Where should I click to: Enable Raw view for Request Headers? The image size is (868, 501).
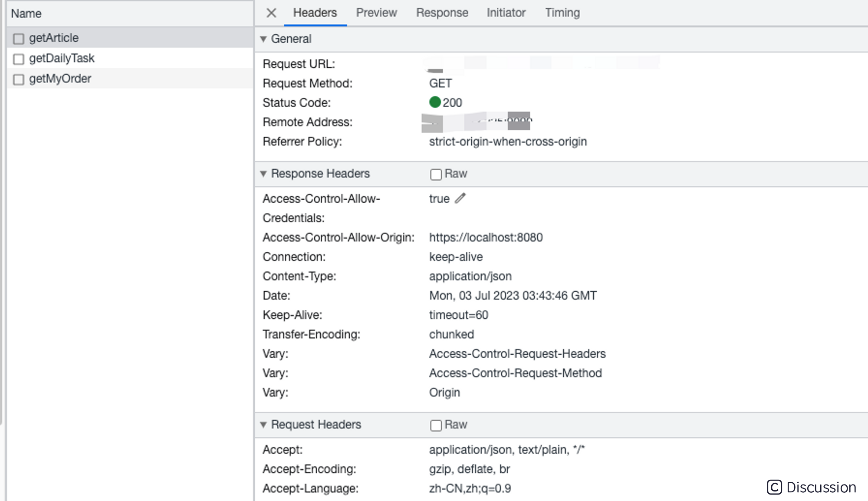436,425
